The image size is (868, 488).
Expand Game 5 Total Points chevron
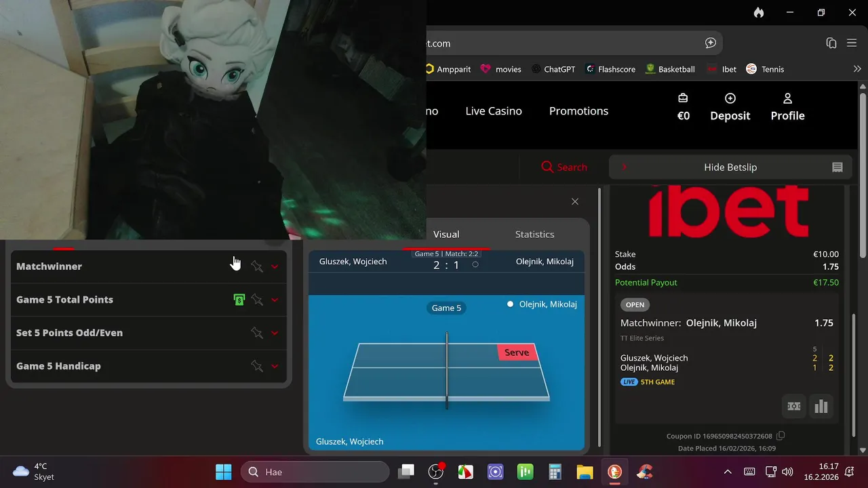[x=275, y=300]
